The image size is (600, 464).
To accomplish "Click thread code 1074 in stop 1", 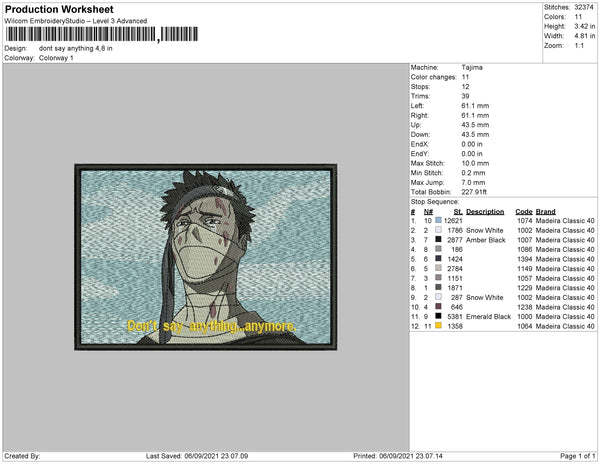I will [525, 221].
